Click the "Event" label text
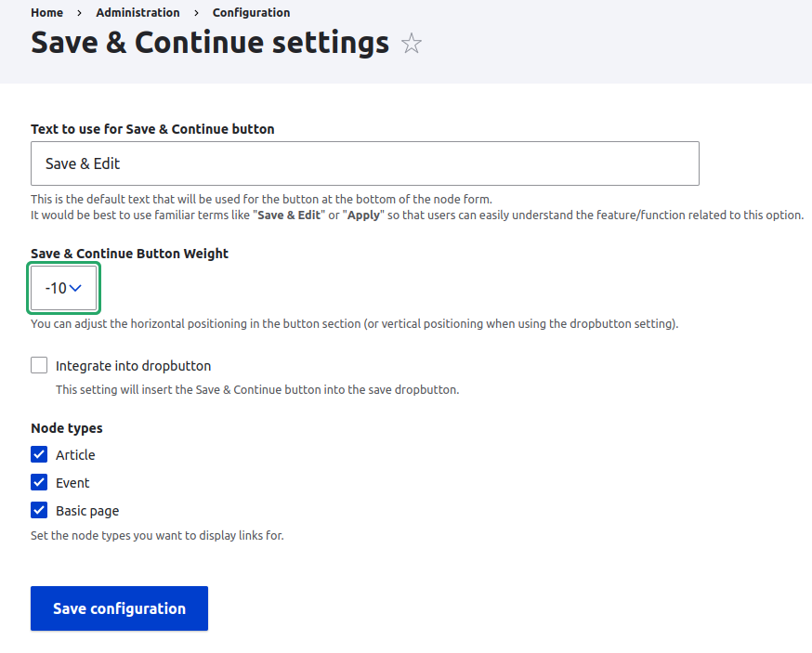Screen dimensions: 812x653 [x=72, y=483]
